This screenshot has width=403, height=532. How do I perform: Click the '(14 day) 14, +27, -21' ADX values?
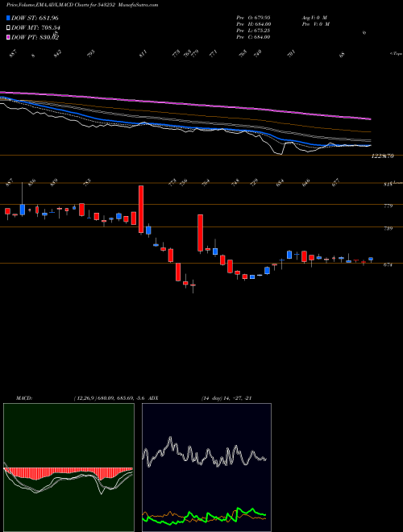tap(226, 397)
